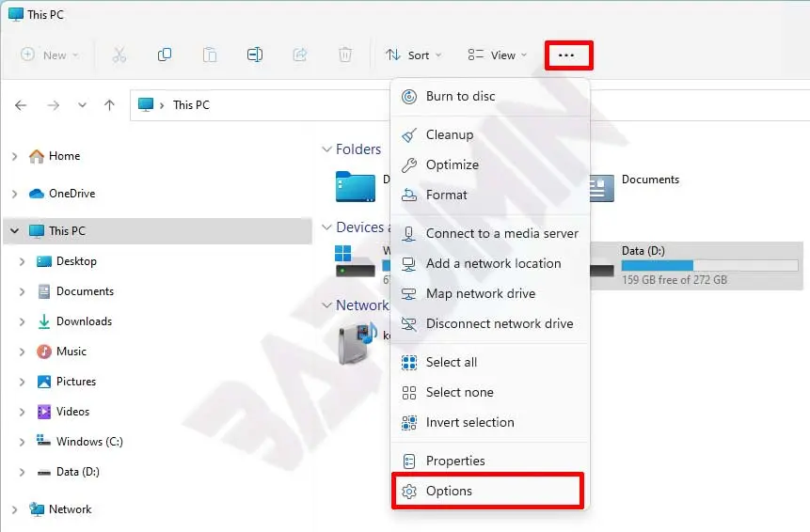Open recent locations dropdown chevron
The image size is (810, 532).
point(82,105)
